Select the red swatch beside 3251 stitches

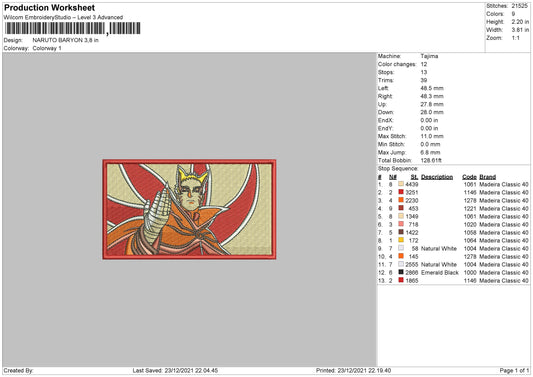(x=401, y=192)
